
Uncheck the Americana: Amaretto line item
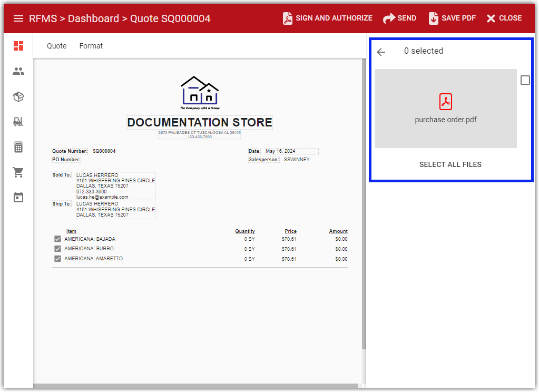pos(57,259)
